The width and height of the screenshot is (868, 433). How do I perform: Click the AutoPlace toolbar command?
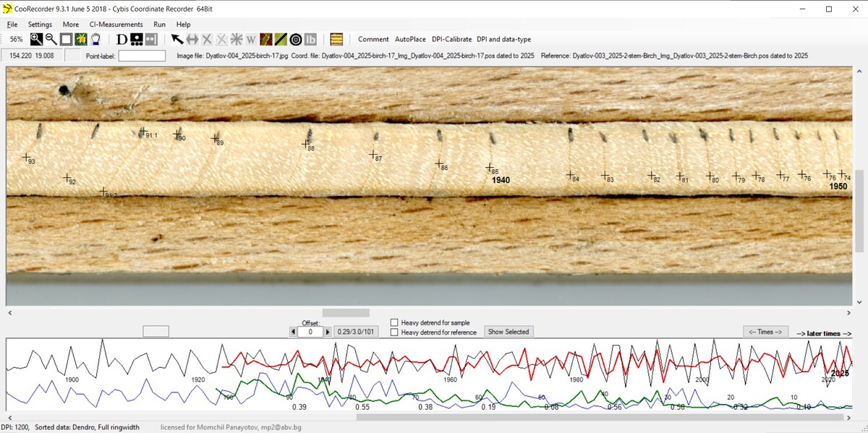coord(412,39)
